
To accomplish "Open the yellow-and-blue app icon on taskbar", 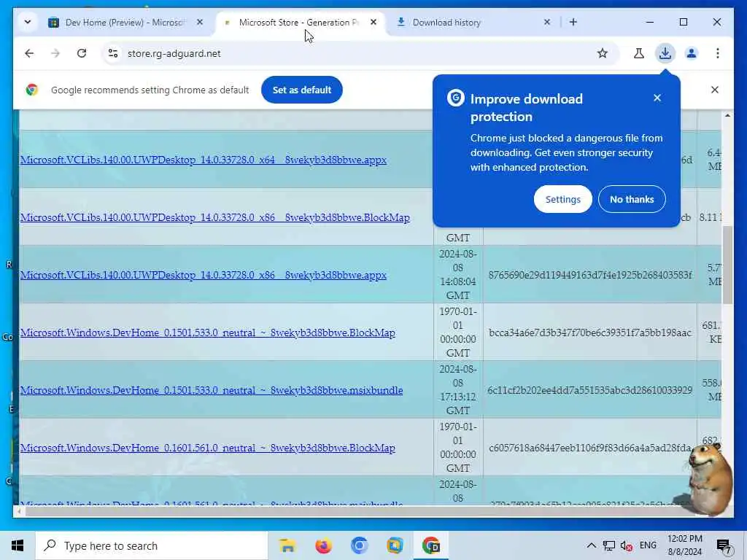I will click(395, 545).
